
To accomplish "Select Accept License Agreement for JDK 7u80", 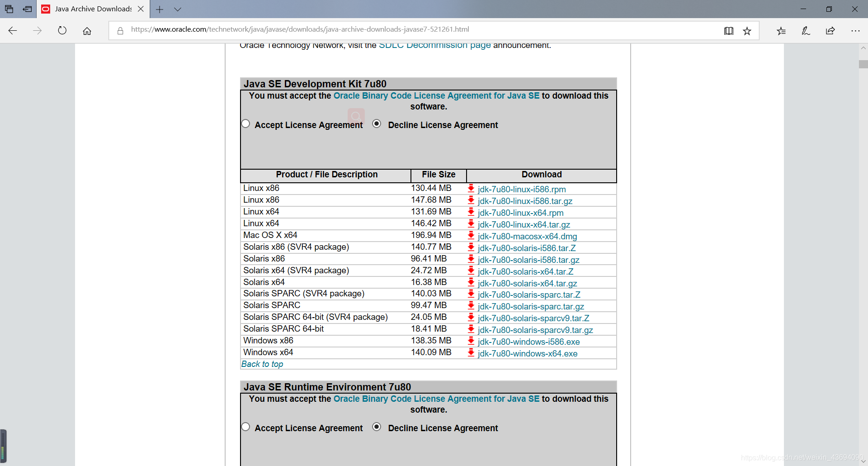I will (x=245, y=124).
